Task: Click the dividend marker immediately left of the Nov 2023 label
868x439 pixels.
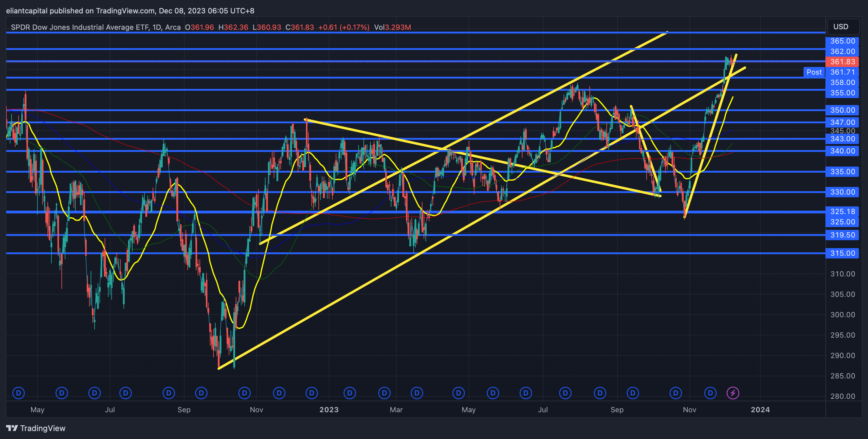Action: (675, 393)
